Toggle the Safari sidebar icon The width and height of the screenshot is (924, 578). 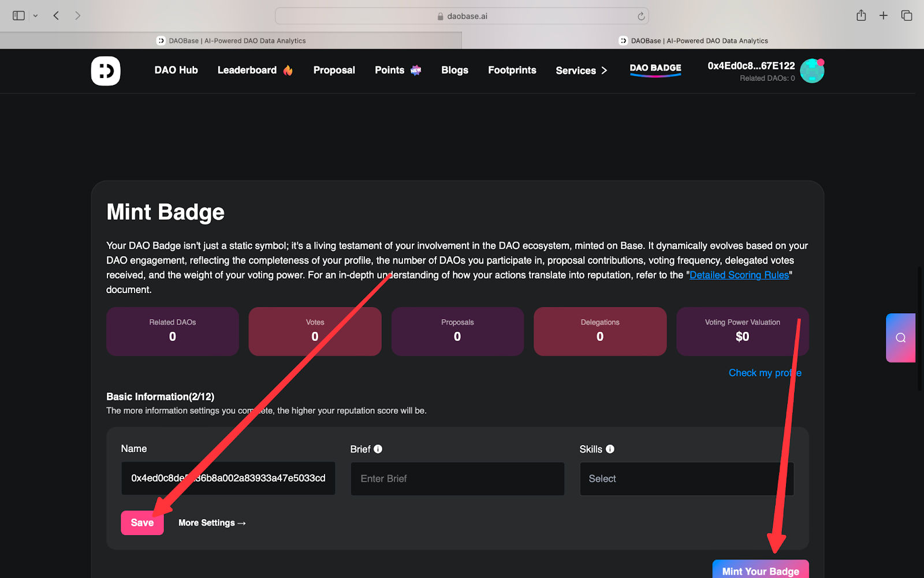coord(18,16)
